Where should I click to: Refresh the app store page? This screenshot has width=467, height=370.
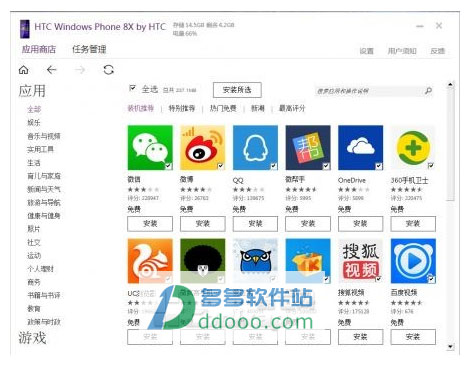click(x=109, y=70)
